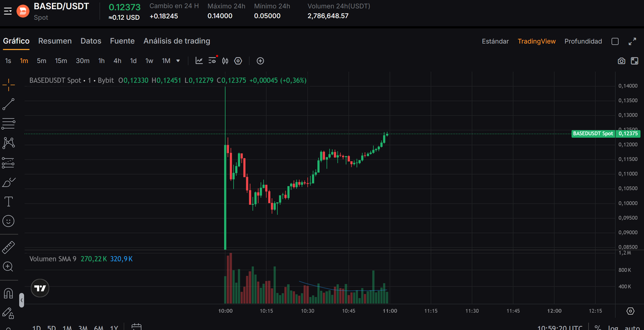Click the 2,786,648.57 volume value
The width and height of the screenshot is (644, 330).
tap(328, 16)
